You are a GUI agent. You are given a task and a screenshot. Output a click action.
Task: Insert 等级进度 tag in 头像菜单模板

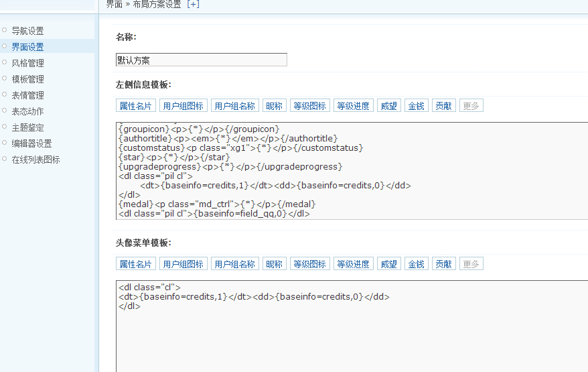coord(353,264)
